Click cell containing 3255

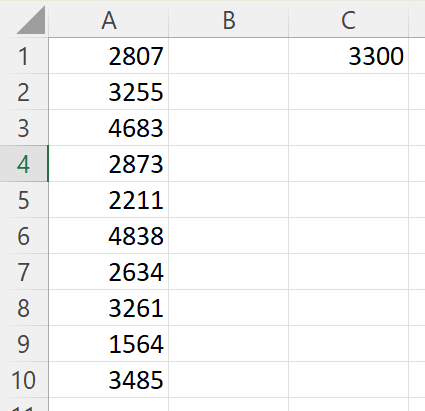coord(109,92)
